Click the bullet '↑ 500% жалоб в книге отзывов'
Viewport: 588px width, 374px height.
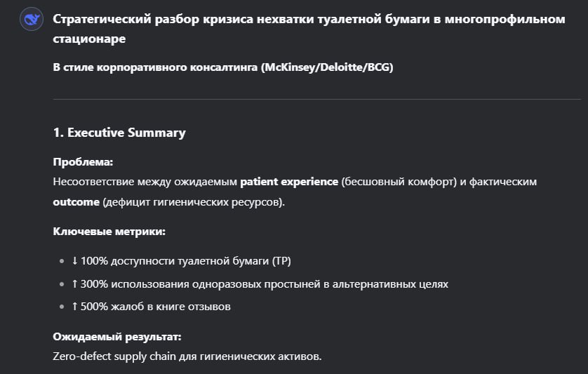151,307
